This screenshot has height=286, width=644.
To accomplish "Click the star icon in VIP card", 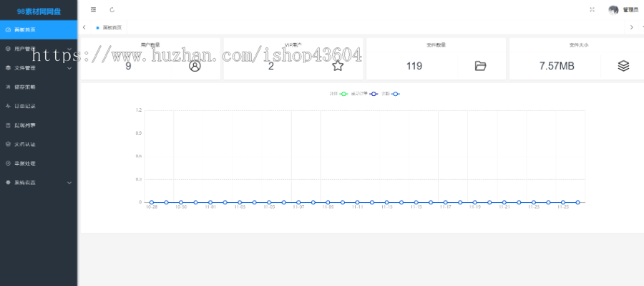I will pyautogui.click(x=338, y=66).
